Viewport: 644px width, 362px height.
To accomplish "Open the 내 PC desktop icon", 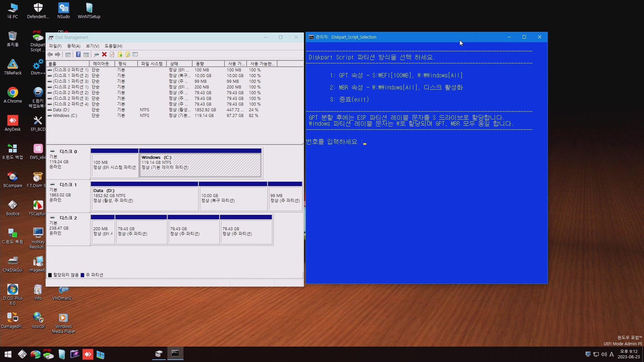I will click(x=13, y=11).
